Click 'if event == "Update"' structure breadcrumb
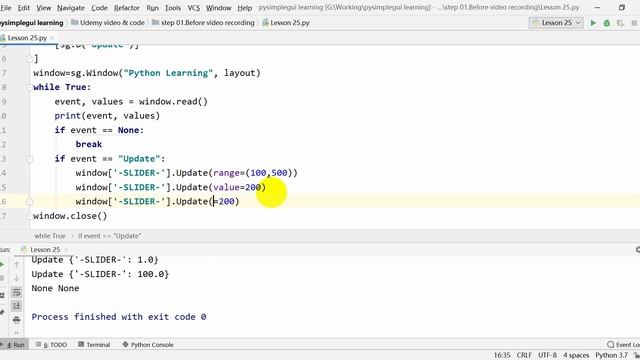The image size is (640, 360). pyautogui.click(x=109, y=236)
